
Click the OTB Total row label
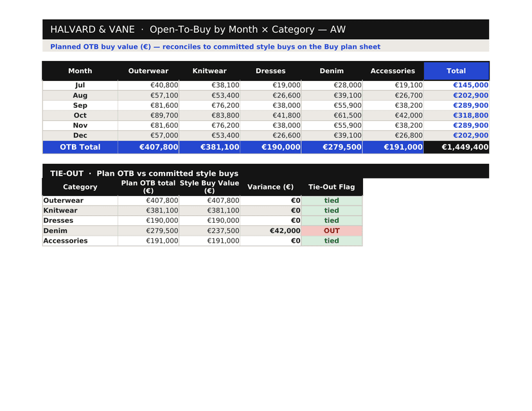[x=80, y=147]
